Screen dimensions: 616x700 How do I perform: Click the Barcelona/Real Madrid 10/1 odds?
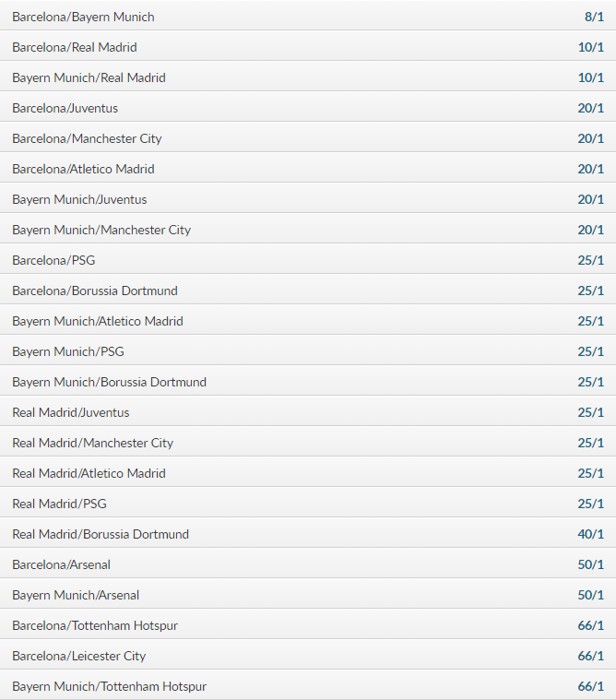(590, 47)
